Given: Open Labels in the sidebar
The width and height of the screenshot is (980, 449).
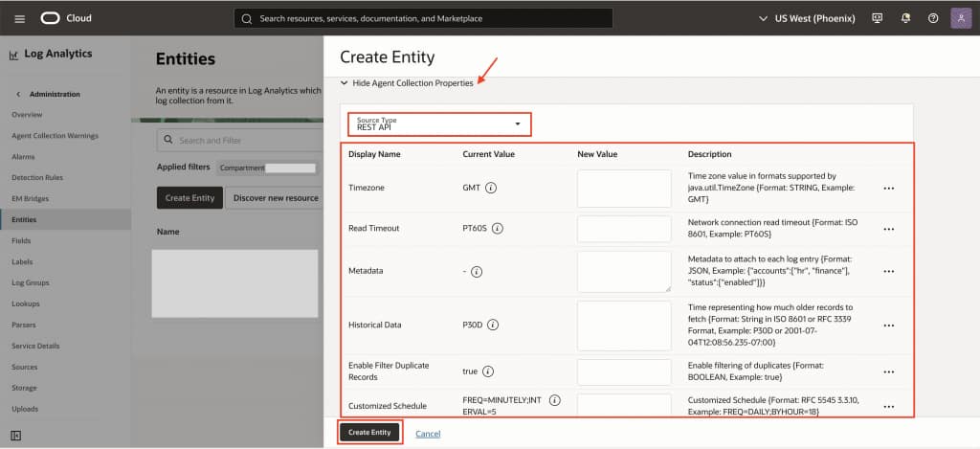Looking at the screenshot, I should [22, 262].
